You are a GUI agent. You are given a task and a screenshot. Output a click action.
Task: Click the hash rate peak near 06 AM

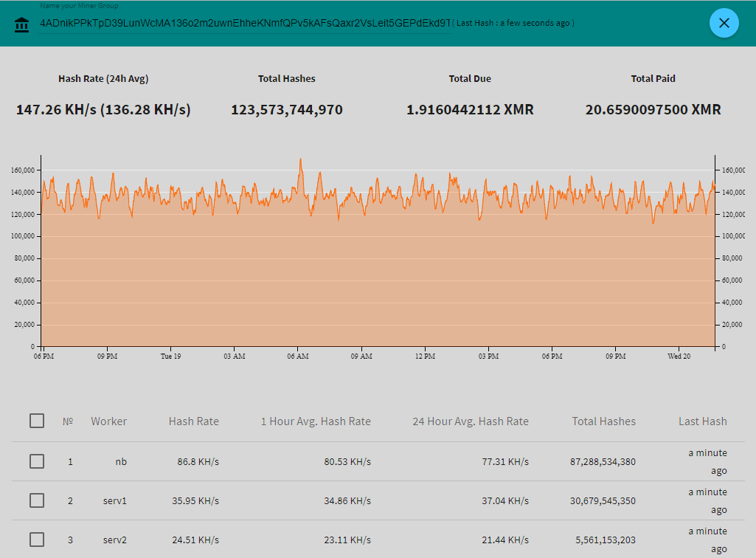(x=300, y=159)
